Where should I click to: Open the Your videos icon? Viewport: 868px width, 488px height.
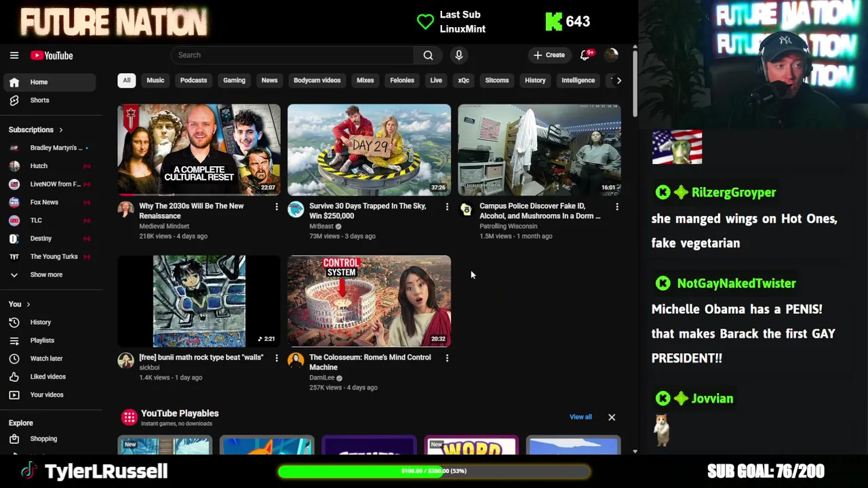pos(14,394)
